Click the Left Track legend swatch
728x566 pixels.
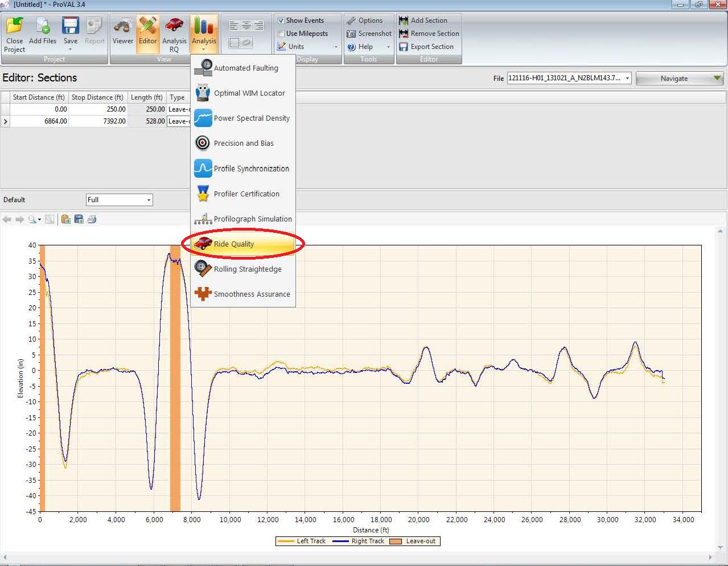[286, 542]
